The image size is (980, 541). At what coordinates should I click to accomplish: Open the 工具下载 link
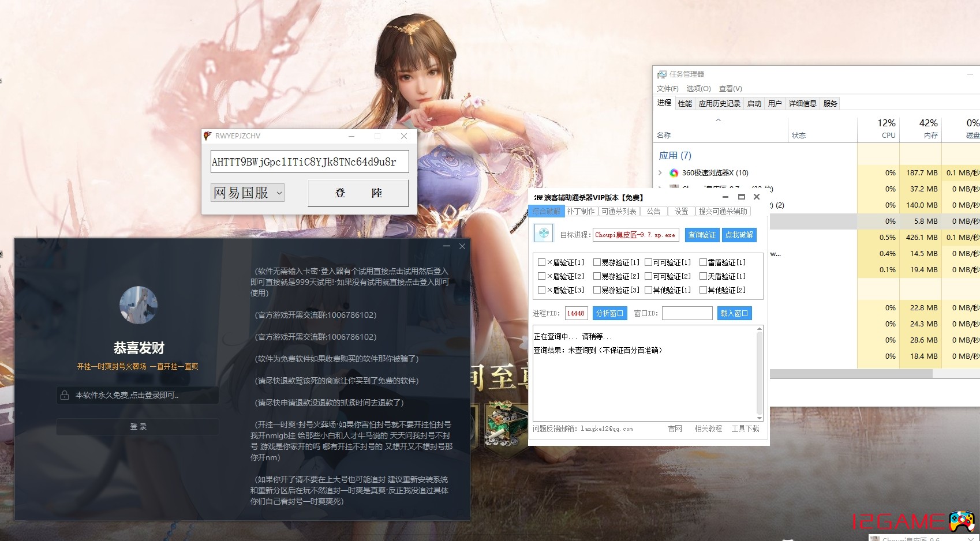746,429
